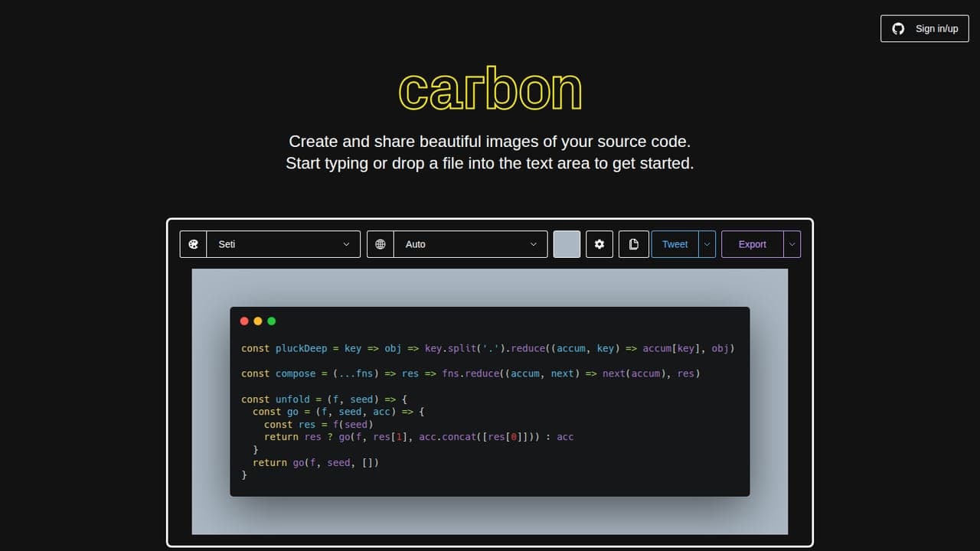Click the 'const go' code line
The height and width of the screenshot is (551, 980).
pos(338,412)
